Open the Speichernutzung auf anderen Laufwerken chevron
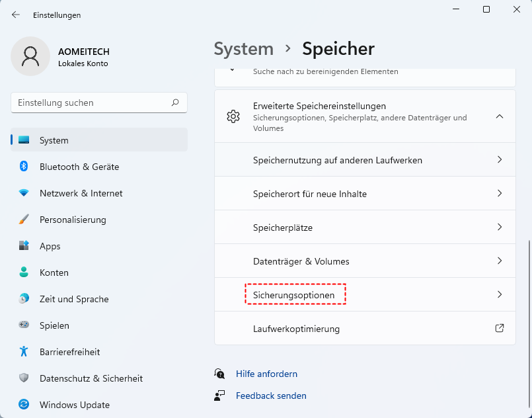Image resolution: width=532 pixels, height=418 pixels. tap(500, 160)
